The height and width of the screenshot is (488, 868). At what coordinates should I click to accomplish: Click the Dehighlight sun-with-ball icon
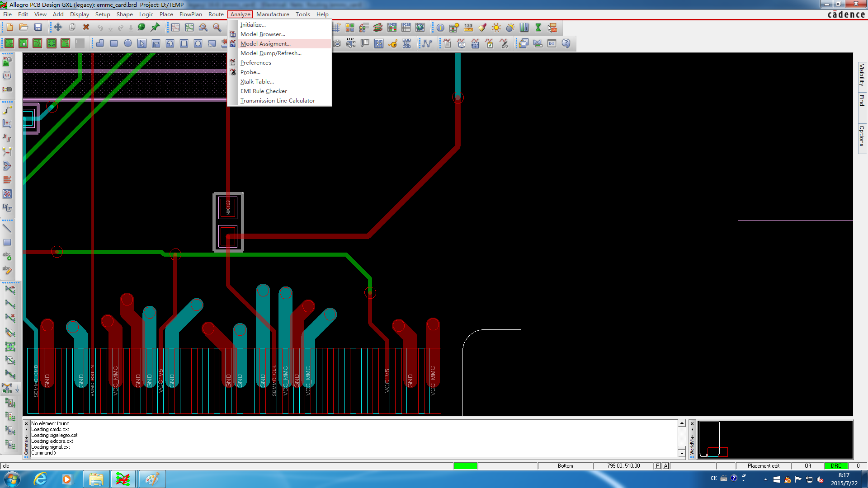click(510, 28)
